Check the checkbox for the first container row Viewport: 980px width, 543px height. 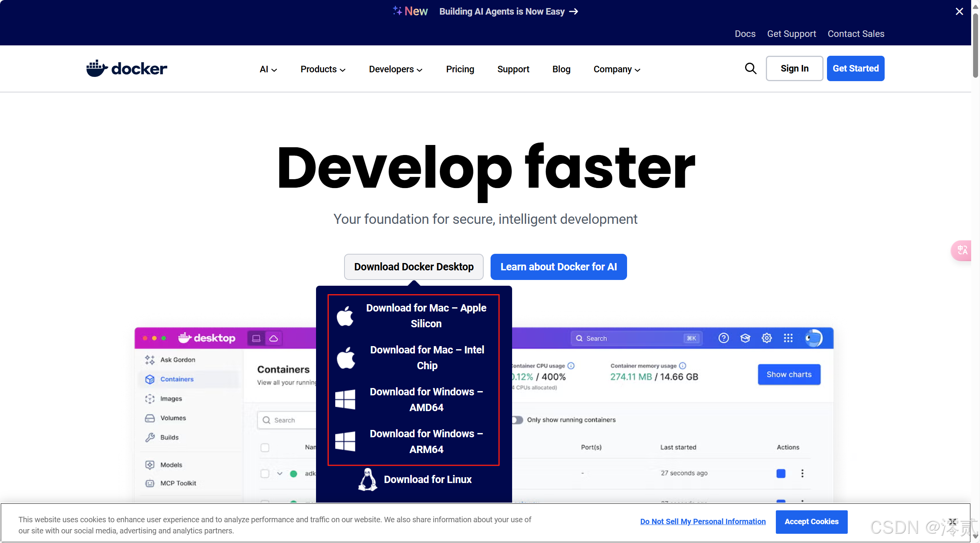point(265,473)
